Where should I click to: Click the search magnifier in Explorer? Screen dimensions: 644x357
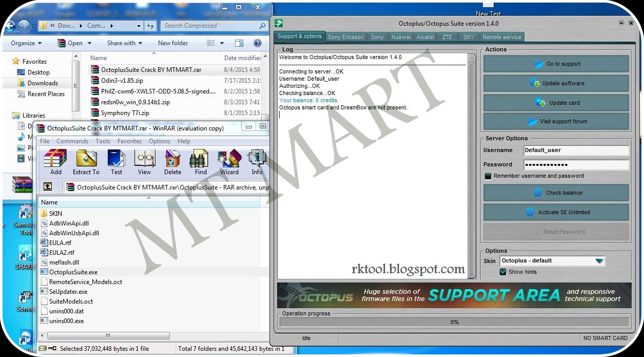click(263, 26)
